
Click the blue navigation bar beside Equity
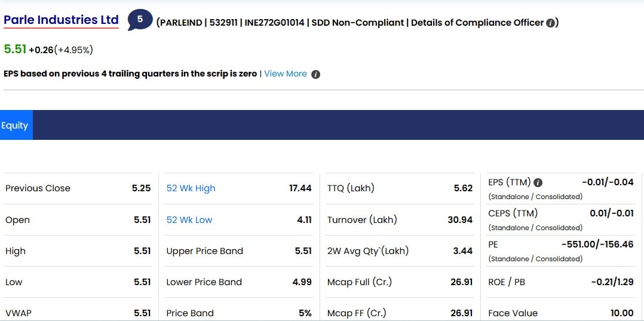click(x=338, y=125)
